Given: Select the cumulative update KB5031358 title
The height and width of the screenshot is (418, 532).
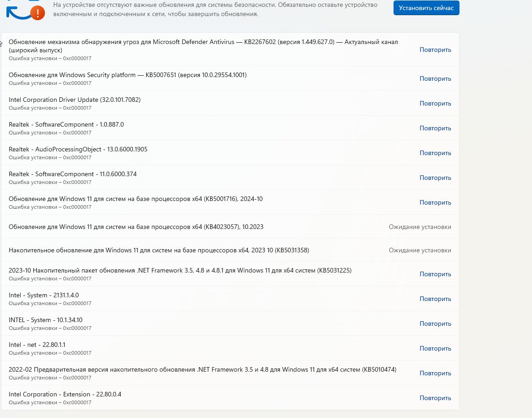Looking at the screenshot, I should pyautogui.click(x=159, y=250).
